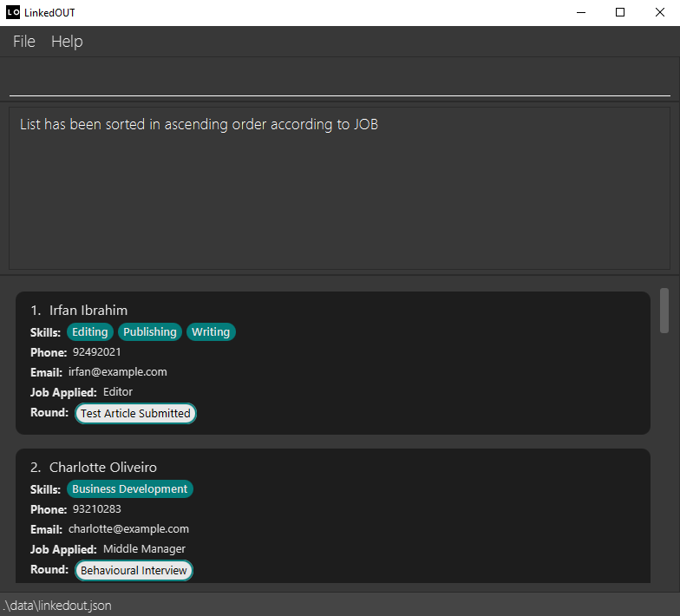Click the applicant list scrollbar thumb
This screenshot has height=616, width=680.
tap(664, 311)
